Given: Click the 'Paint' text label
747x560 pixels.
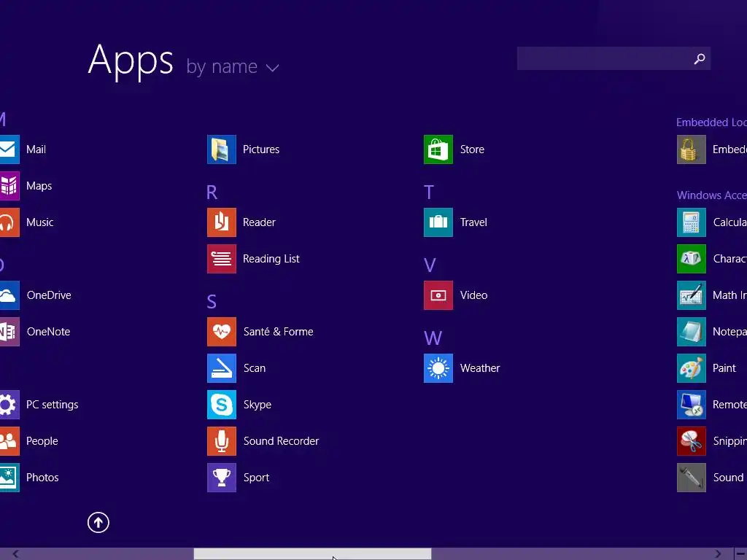Looking at the screenshot, I should tap(724, 368).
